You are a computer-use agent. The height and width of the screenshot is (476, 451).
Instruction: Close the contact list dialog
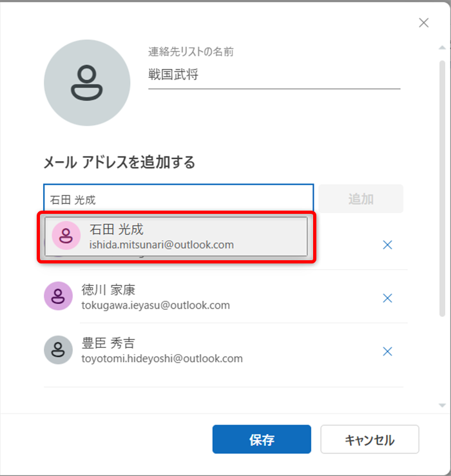pyautogui.click(x=423, y=23)
